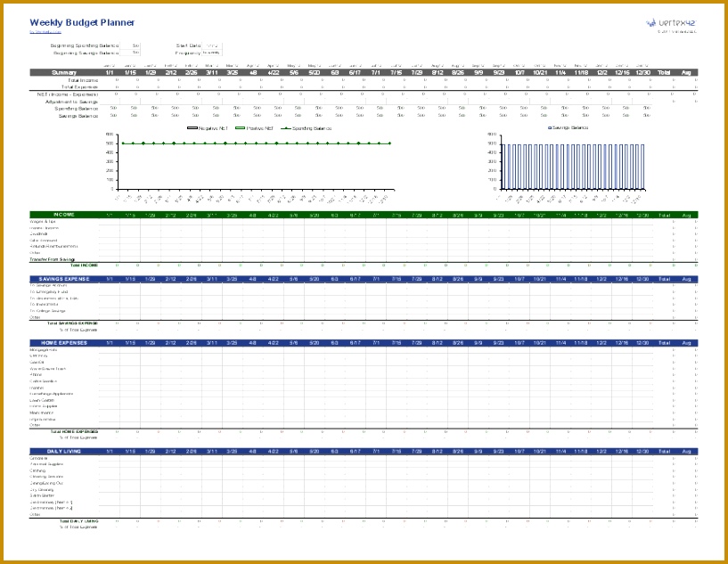Viewport: 728px width, 564px height.
Task: Click the Total column in Summary header
Action: tap(664, 72)
